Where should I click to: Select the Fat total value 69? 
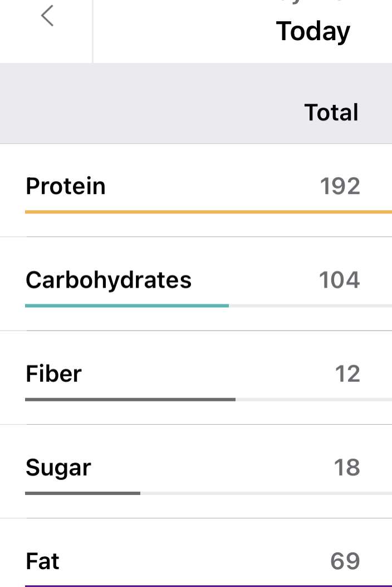coord(345,561)
